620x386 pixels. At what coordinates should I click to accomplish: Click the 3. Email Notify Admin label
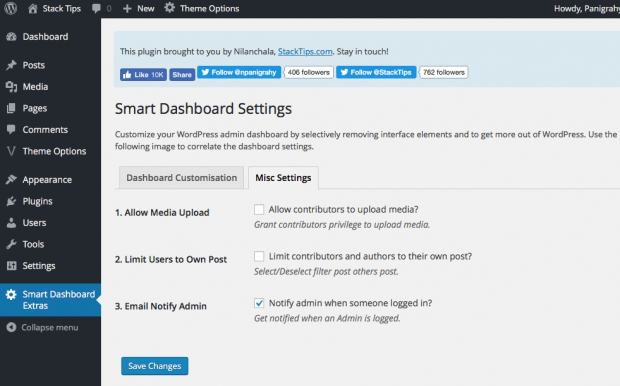point(161,306)
